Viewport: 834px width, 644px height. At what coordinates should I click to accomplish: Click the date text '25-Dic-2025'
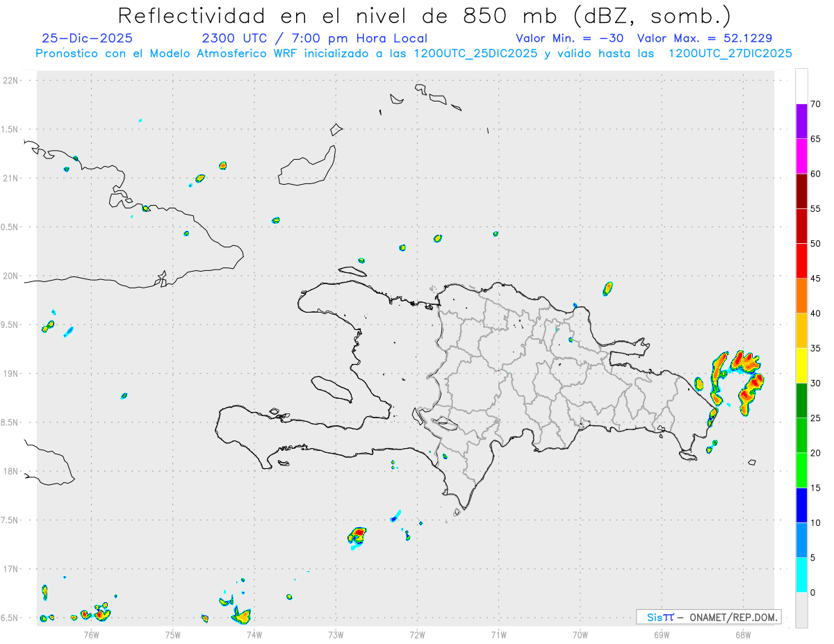click(x=87, y=39)
